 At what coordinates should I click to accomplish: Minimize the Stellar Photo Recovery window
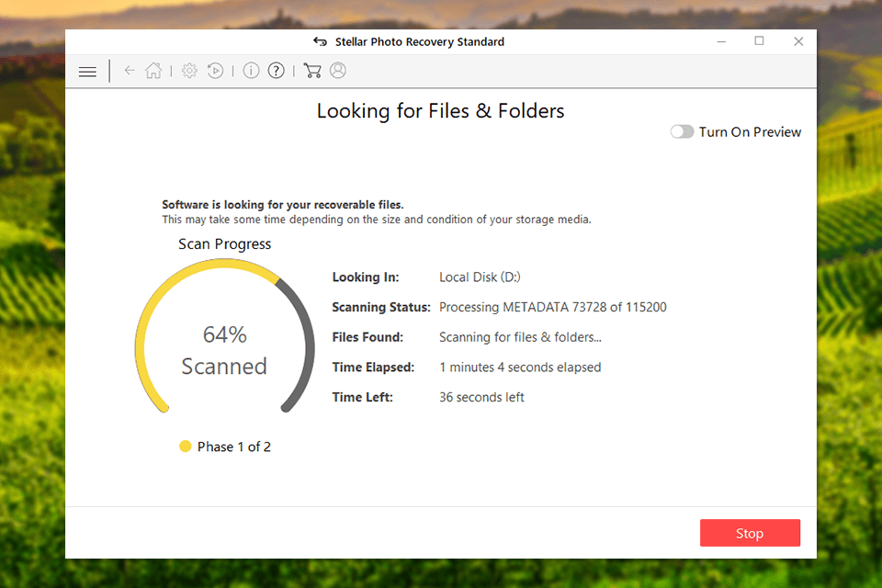[x=719, y=41]
